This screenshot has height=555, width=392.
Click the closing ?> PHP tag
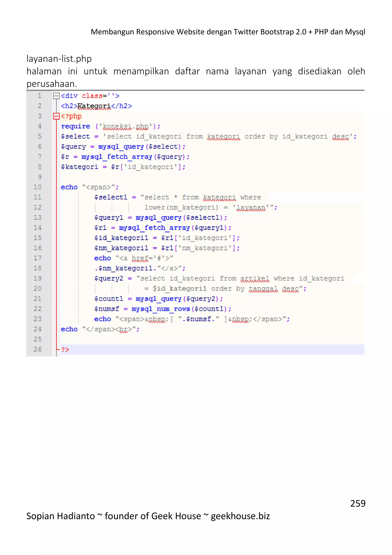click(65, 350)
